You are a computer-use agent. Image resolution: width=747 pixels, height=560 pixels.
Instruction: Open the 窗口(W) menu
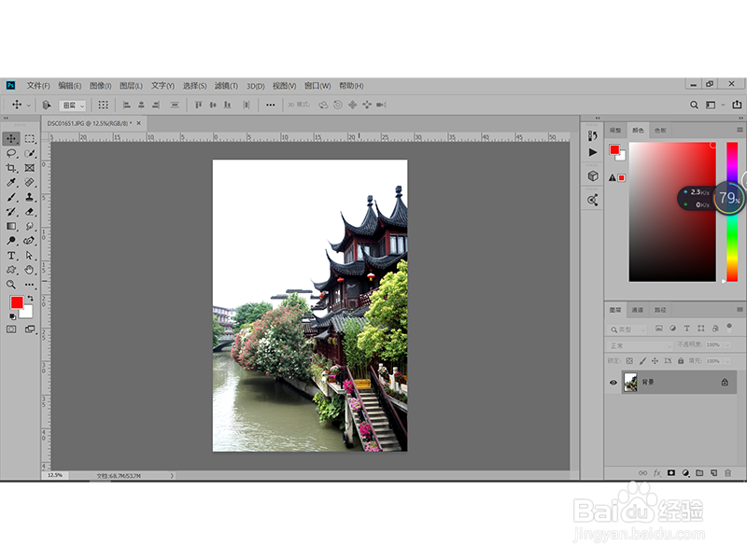(x=317, y=86)
